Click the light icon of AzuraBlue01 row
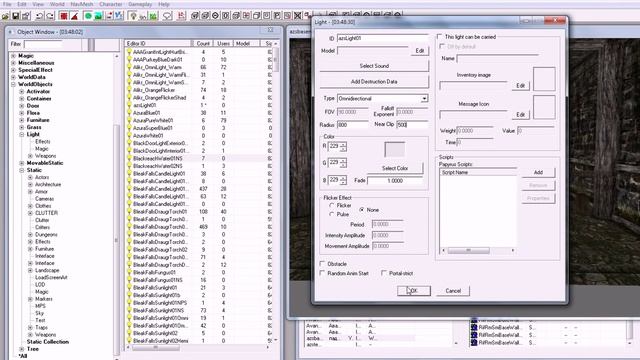This screenshot has height=360, width=640. [129, 113]
